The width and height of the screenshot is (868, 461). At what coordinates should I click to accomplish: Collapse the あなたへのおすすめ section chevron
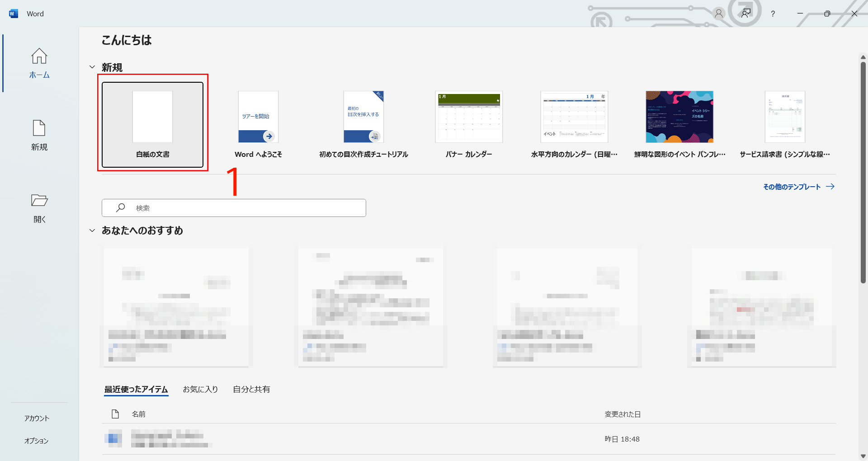[92, 230]
